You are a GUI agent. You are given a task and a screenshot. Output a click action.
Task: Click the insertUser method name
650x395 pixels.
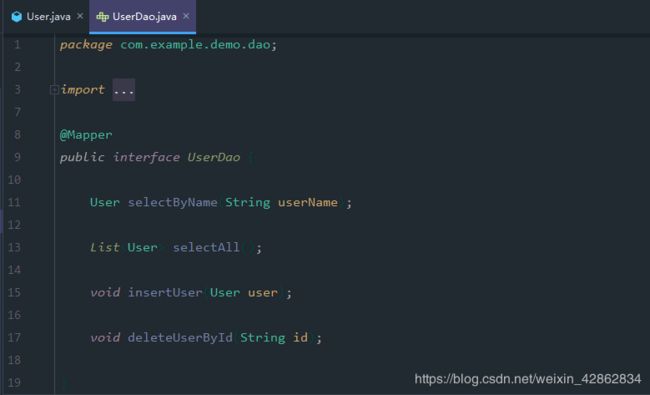(165, 293)
